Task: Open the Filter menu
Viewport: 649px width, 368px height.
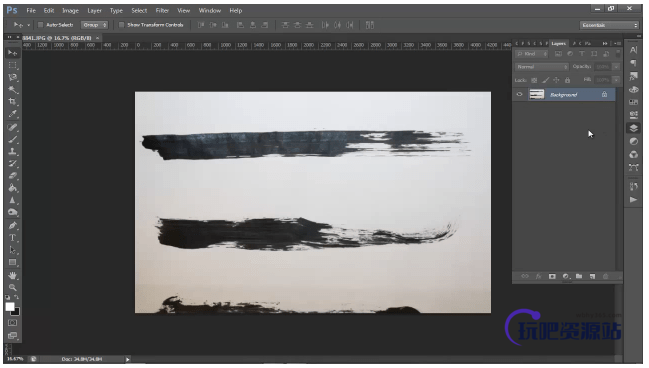Action: pyautogui.click(x=162, y=10)
